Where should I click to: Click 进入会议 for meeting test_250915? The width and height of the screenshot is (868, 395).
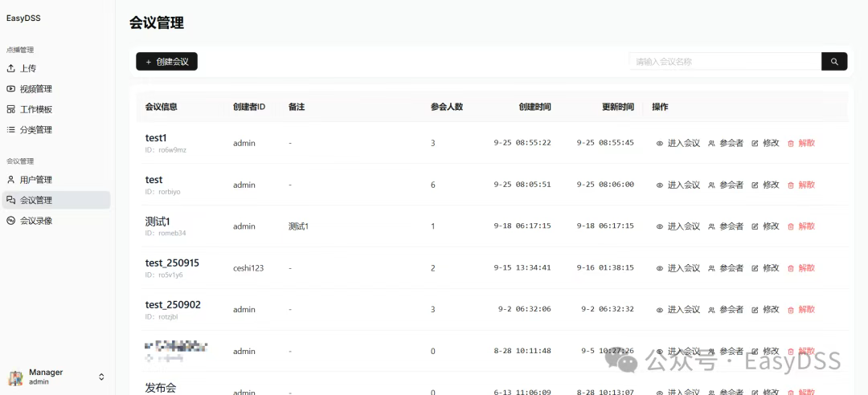(678, 268)
